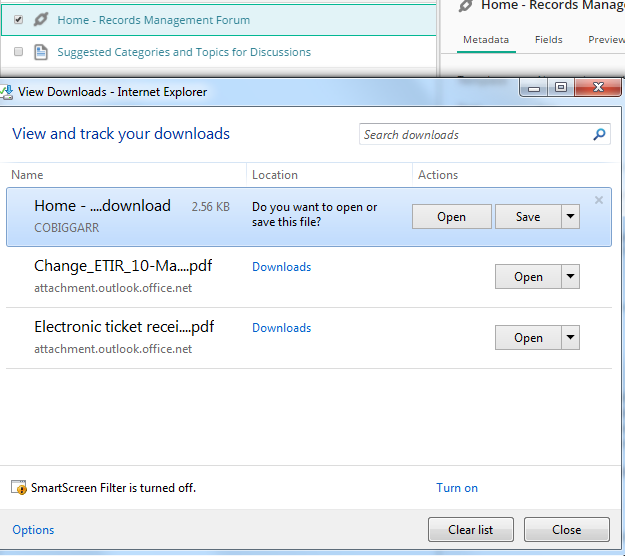Click the Actions column header

pos(438,175)
